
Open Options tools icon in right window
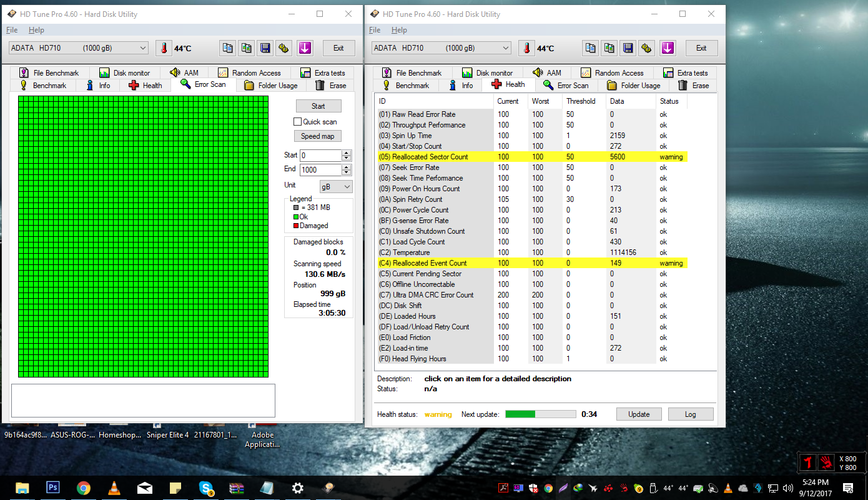(x=647, y=48)
